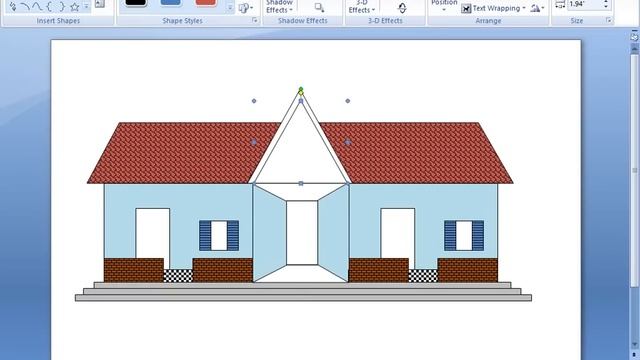Select the far-left brick wall panel
This screenshot has height=360, width=640.
[134, 270]
